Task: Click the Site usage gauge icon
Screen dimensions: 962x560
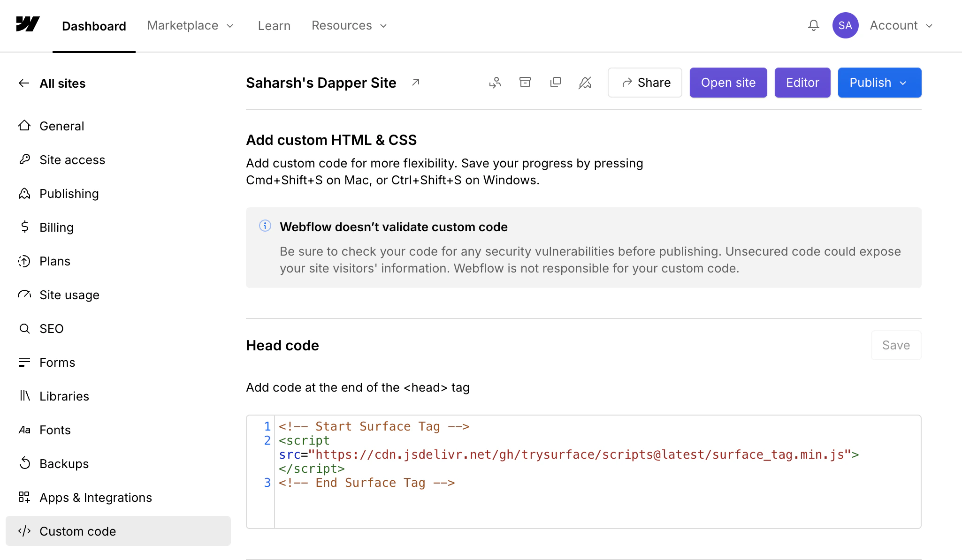Action: 24,295
